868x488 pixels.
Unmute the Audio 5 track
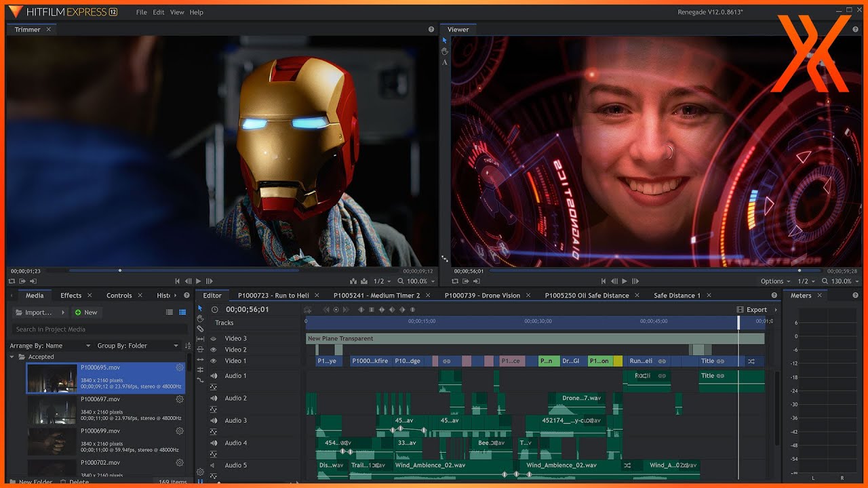[212, 465]
